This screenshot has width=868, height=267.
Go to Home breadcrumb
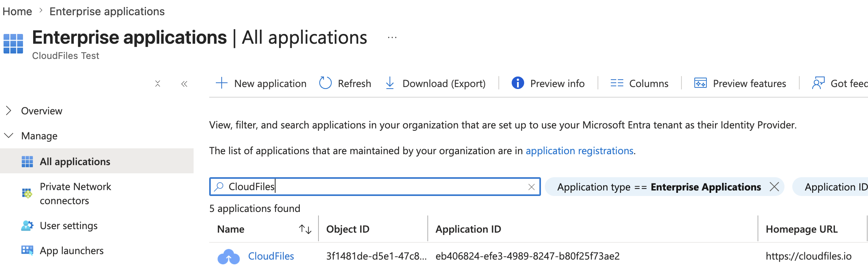click(17, 11)
